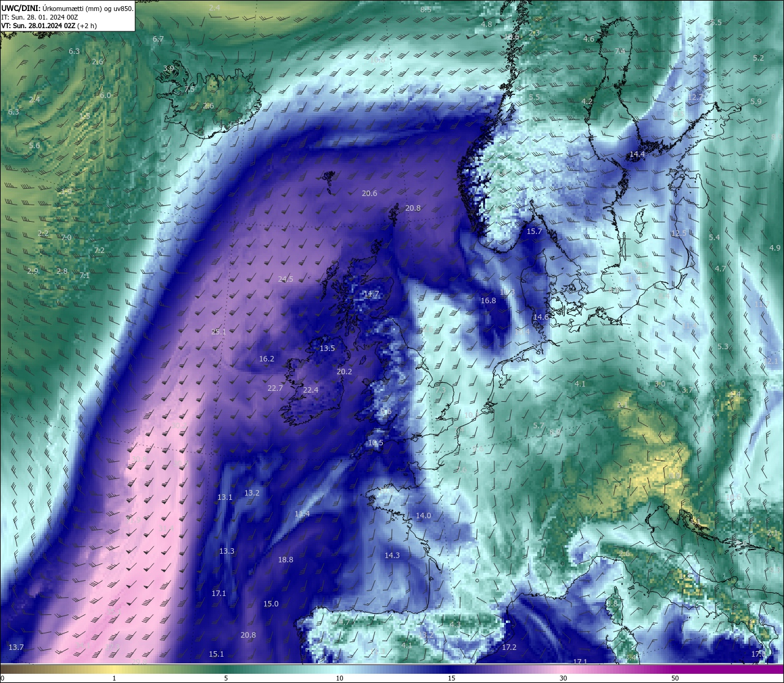Click legend tick label 10
Image resolution: width=784 pixels, height=683 pixels.
[339, 678]
